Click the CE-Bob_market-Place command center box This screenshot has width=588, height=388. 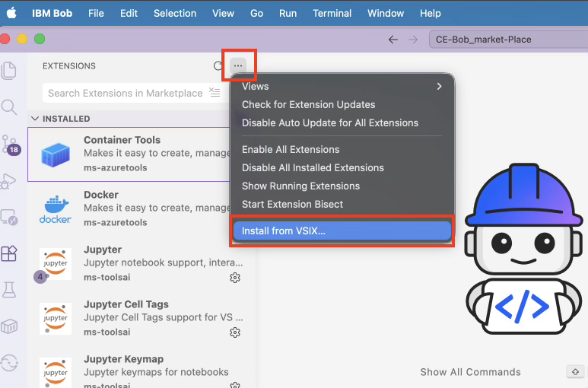coord(508,40)
